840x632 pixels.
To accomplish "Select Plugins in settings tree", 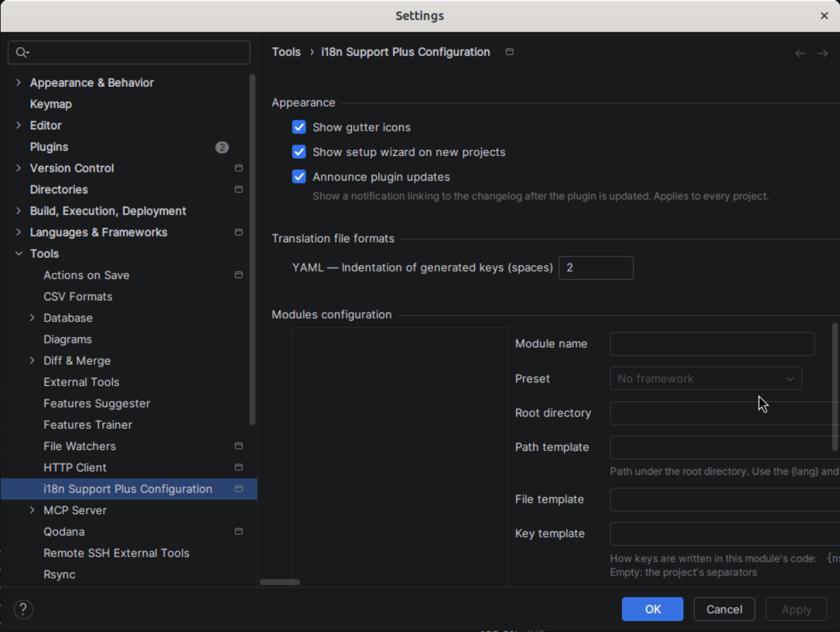I will point(49,147).
